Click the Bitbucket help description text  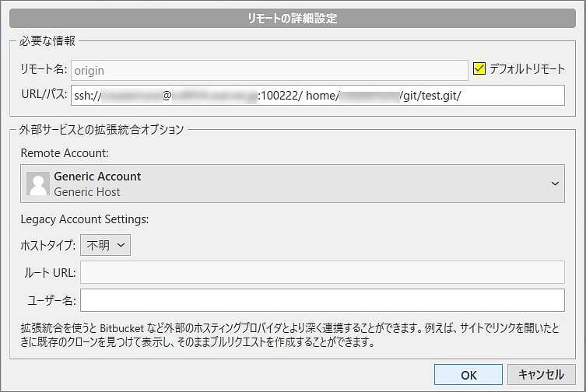coord(289,334)
